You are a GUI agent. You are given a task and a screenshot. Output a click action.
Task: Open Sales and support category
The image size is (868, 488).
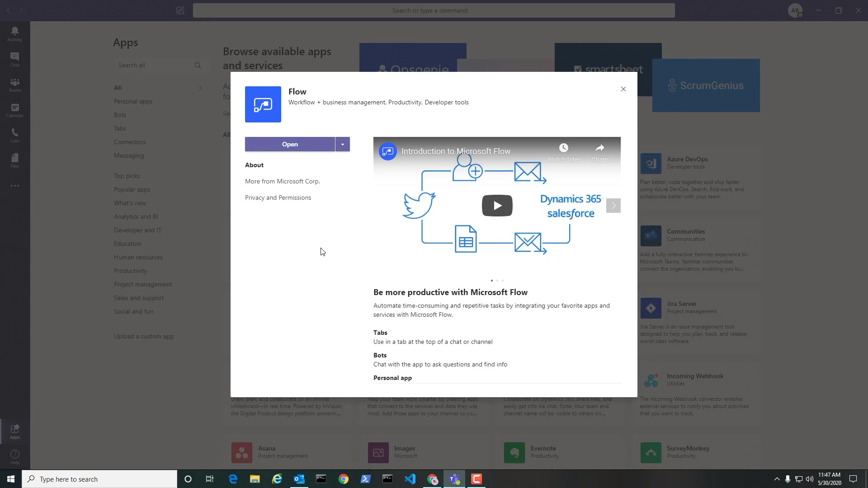(x=139, y=298)
